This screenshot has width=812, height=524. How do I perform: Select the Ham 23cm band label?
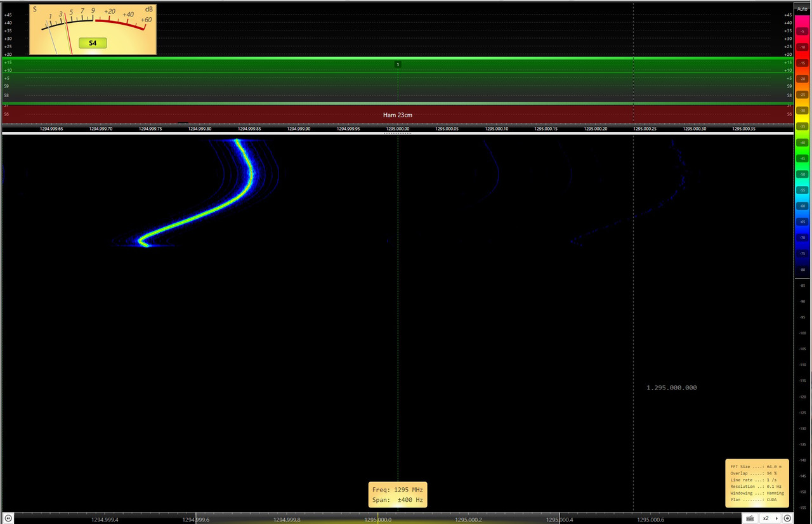click(x=398, y=115)
